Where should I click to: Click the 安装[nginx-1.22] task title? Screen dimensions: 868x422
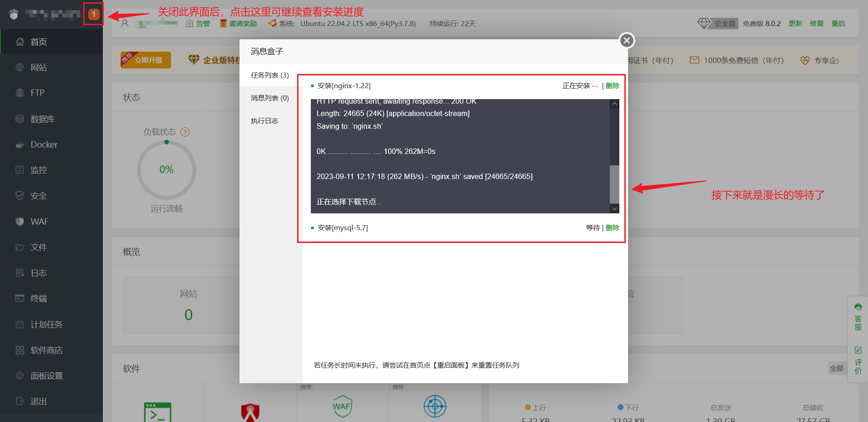(344, 85)
